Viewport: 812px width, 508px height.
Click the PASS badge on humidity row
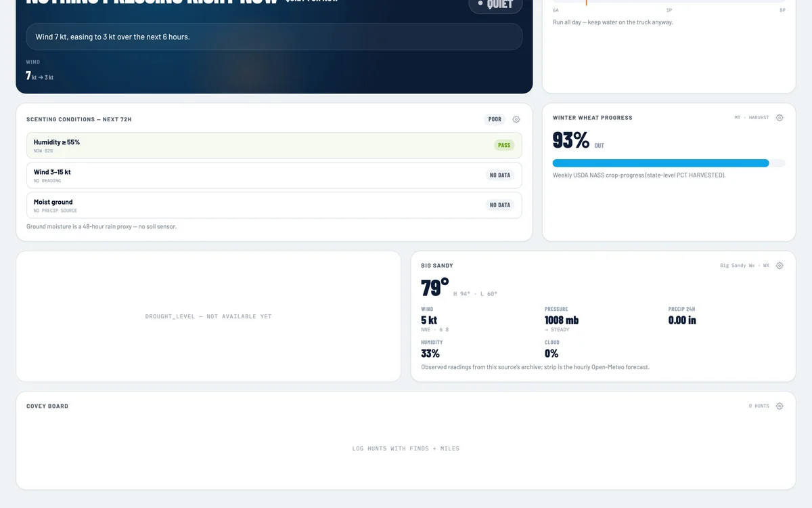(x=504, y=145)
